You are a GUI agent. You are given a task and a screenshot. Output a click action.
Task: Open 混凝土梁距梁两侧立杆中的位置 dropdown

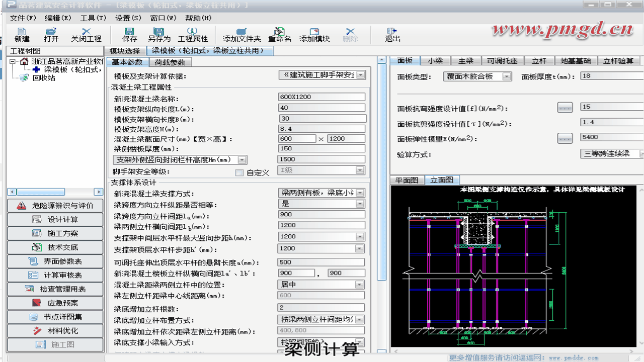pos(360,285)
